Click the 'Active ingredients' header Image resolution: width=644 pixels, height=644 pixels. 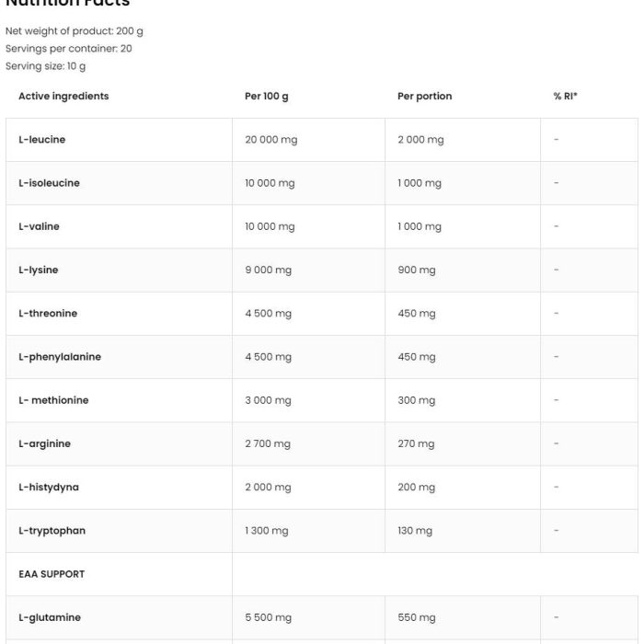pos(63,97)
